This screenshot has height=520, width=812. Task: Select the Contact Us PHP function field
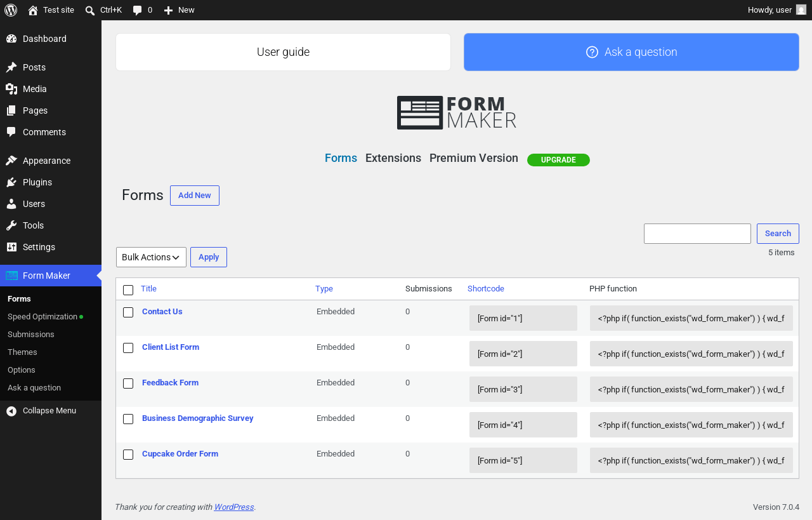[691, 318]
